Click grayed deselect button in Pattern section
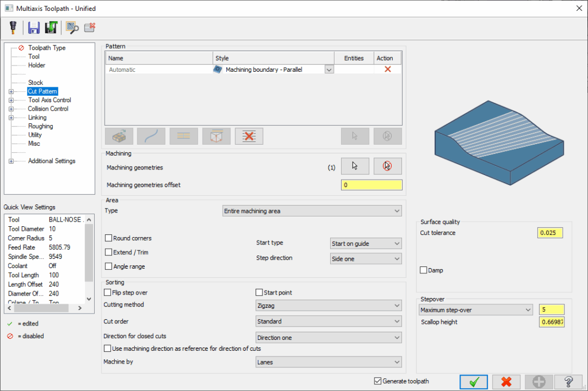Viewport: 588px width, 391px height. click(x=388, y=136)
